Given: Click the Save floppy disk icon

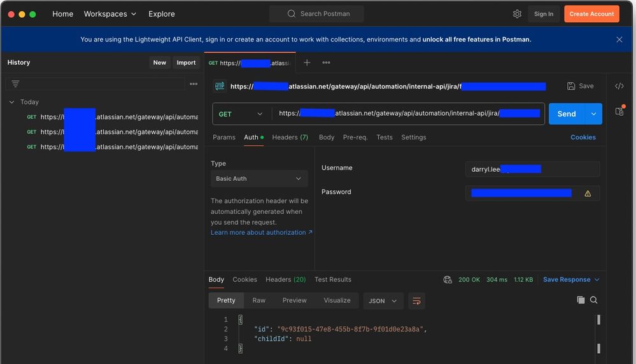Looking at the screenshot, I should 570,86.
